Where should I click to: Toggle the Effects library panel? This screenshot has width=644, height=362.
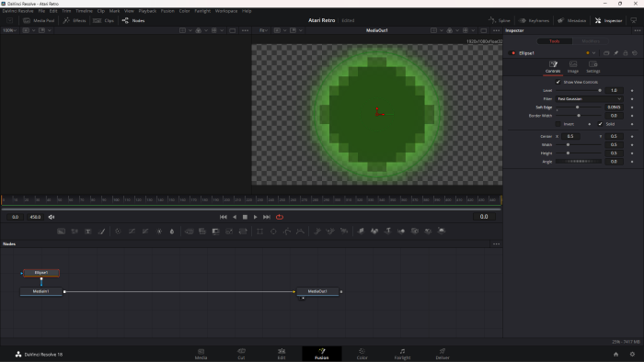click(75, 20)
